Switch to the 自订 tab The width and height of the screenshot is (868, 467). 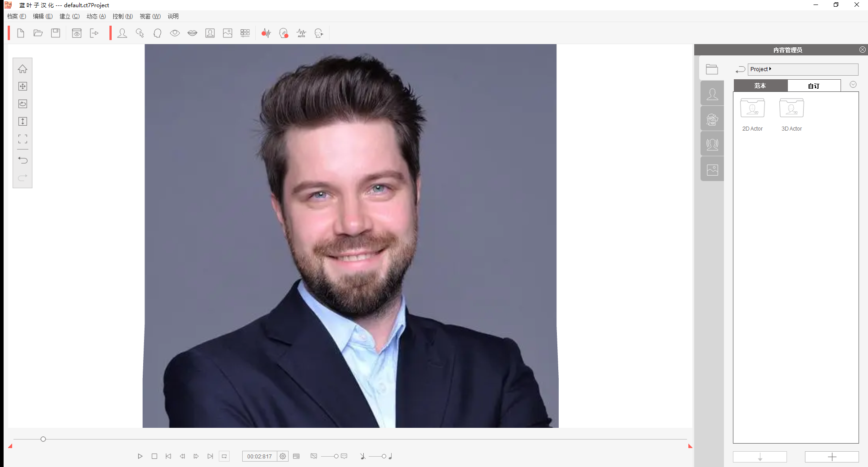(814, 86)
